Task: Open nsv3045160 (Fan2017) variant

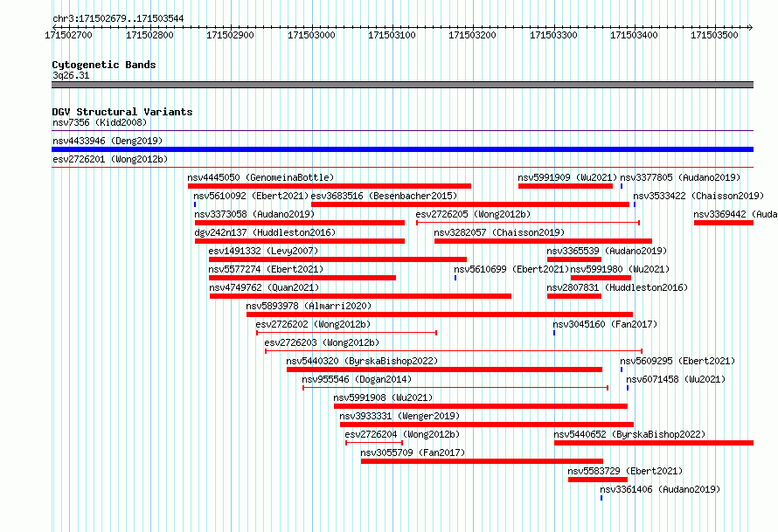Action: 605,324
